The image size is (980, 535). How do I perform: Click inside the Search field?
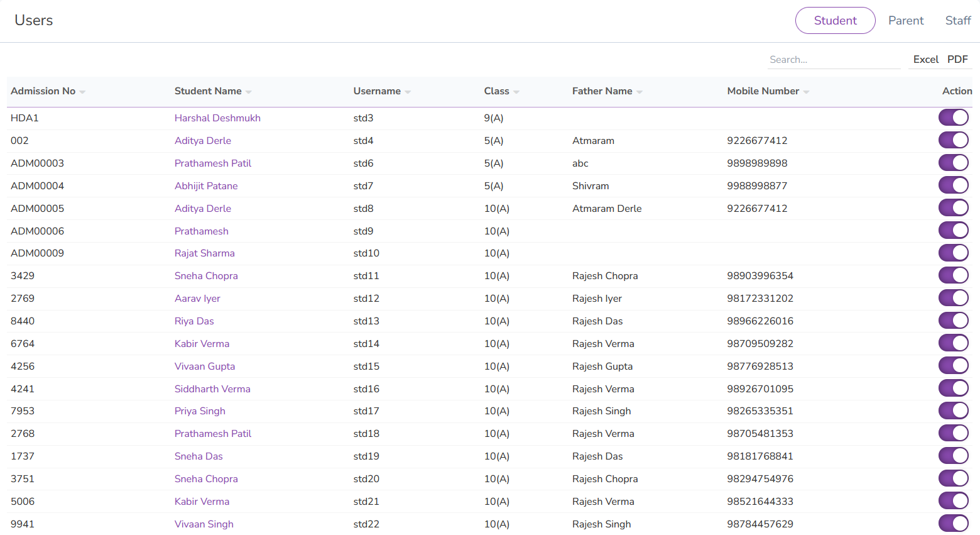click(834, 59)
